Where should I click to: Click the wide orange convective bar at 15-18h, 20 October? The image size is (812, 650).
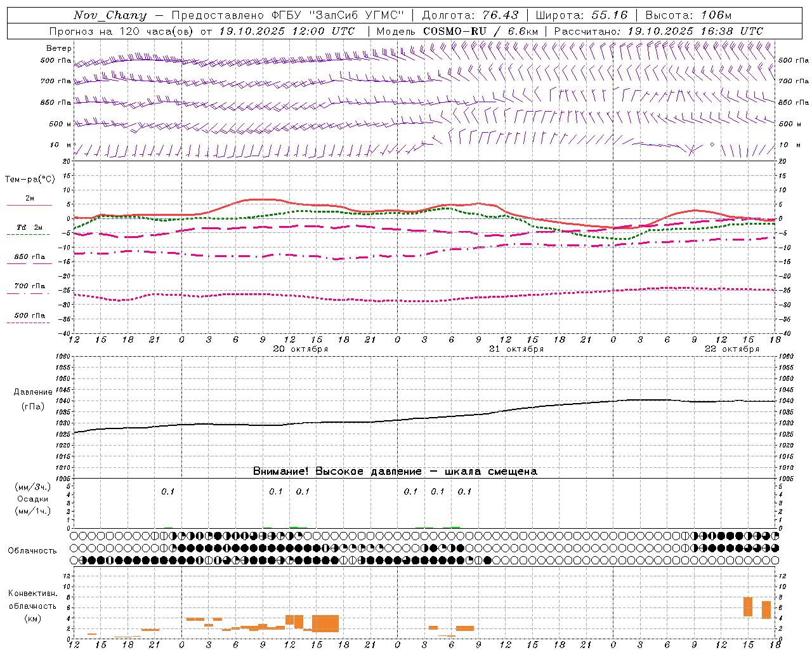coord(325,623)
